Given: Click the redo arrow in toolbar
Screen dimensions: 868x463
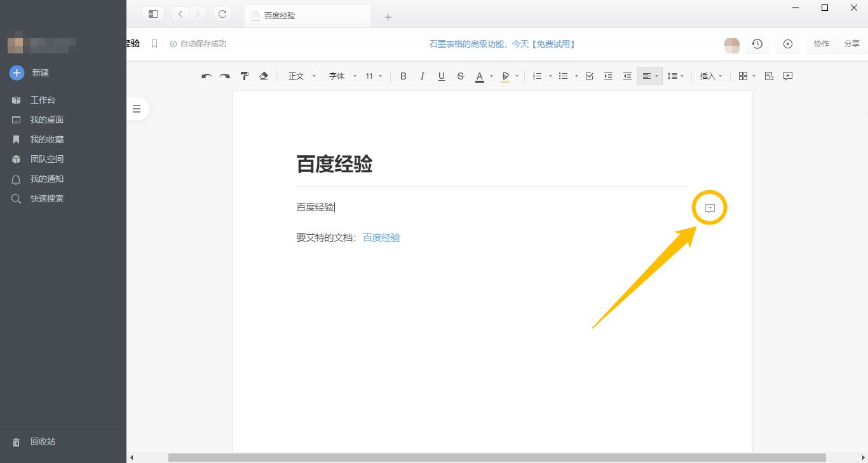Looking at the screenshot, I should 224,76.
